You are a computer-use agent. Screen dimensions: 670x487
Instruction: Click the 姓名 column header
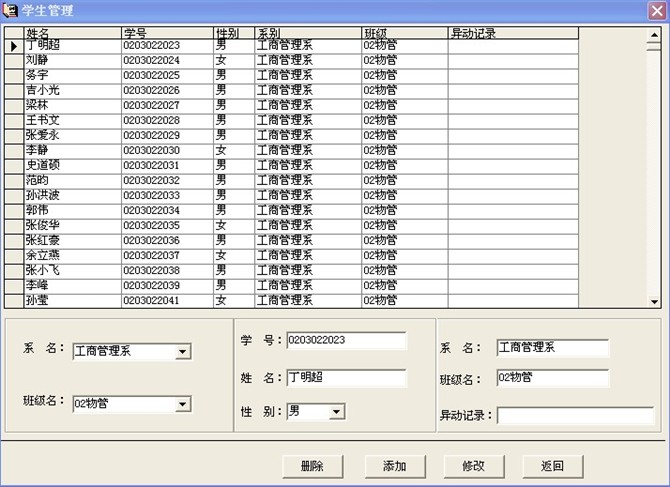click(x=73, y=33)
